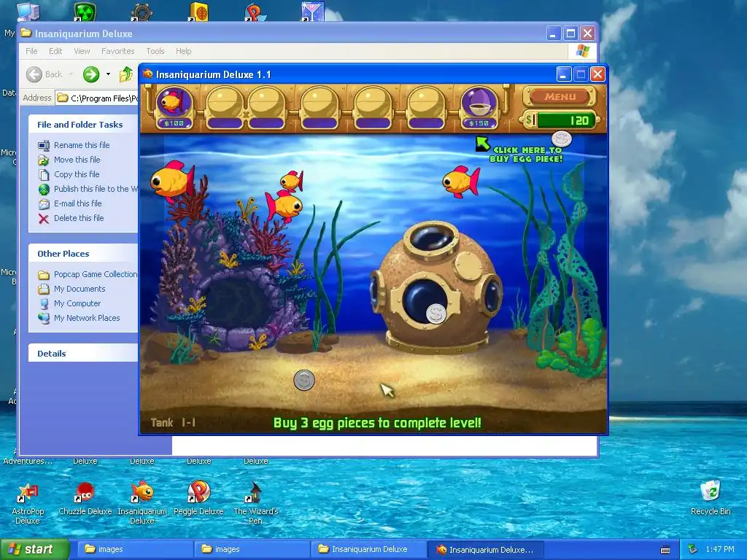Collapse the Other Places panel
Viewport: 747px width, 560px height.
click(83, 253)
